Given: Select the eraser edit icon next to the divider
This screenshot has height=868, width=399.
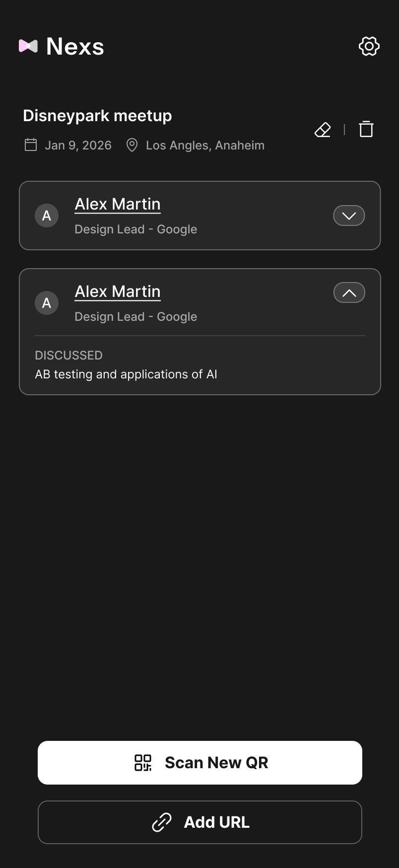Looking at the screenshot, I should pyautogui.click(x=322, y=129).
